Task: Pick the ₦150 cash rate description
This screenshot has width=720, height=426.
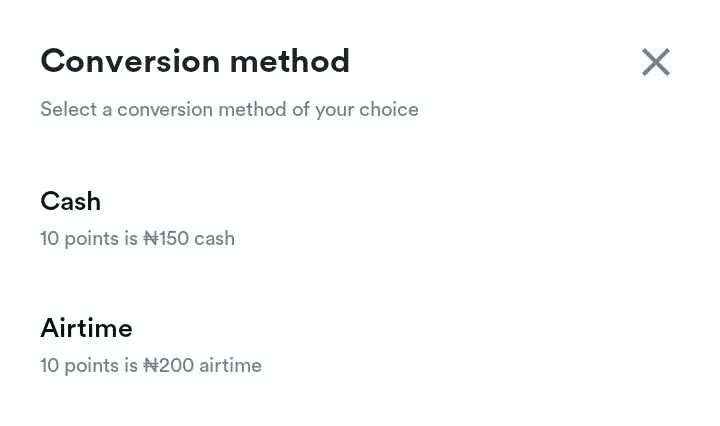Action: coord(137,239)
